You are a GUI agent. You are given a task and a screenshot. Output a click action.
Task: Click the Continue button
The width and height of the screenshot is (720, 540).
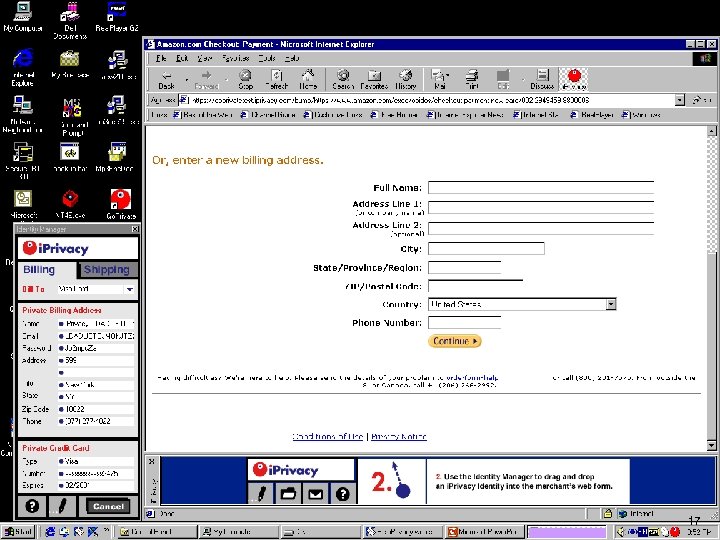(x=455, y=341)
